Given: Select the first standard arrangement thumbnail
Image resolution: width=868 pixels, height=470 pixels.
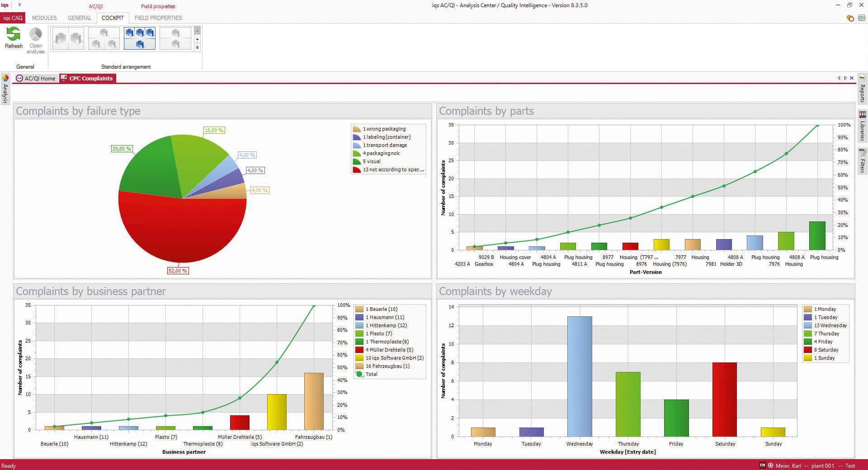Looking at the screenshot, I should 68,38.
